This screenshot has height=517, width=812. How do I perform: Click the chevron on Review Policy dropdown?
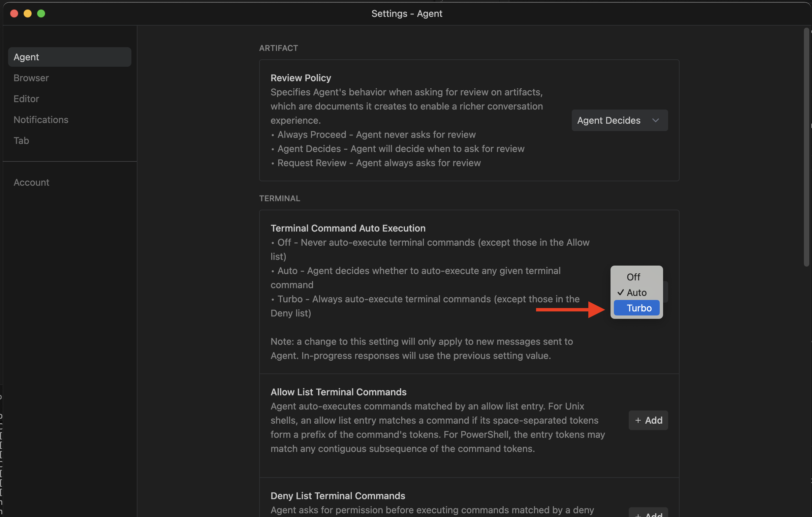(x=655, y=120)
